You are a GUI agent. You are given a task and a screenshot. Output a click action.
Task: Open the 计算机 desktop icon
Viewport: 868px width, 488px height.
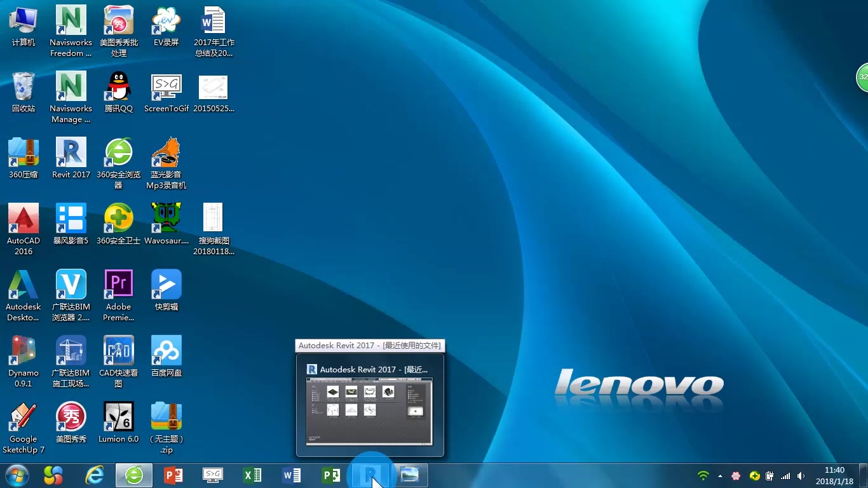24,27
